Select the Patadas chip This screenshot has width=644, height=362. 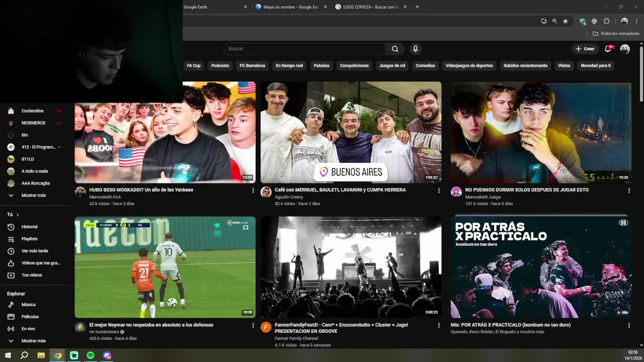[321, 66]
